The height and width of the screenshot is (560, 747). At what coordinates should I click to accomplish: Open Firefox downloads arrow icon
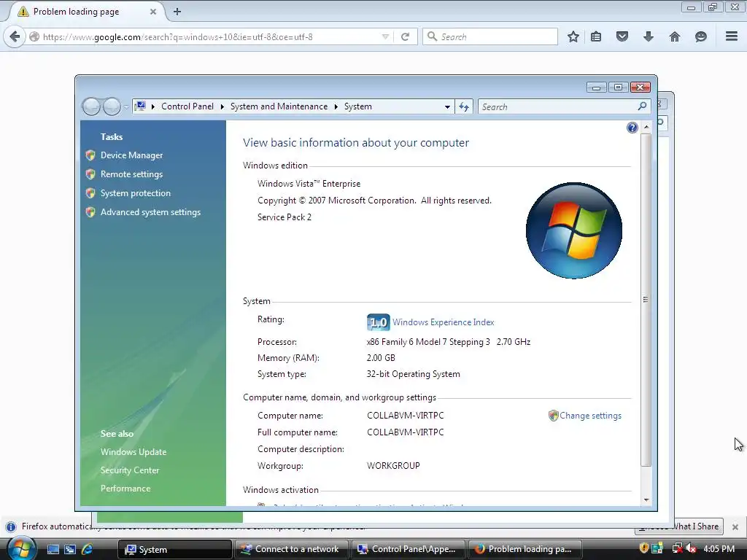click(x=649, y=36)
